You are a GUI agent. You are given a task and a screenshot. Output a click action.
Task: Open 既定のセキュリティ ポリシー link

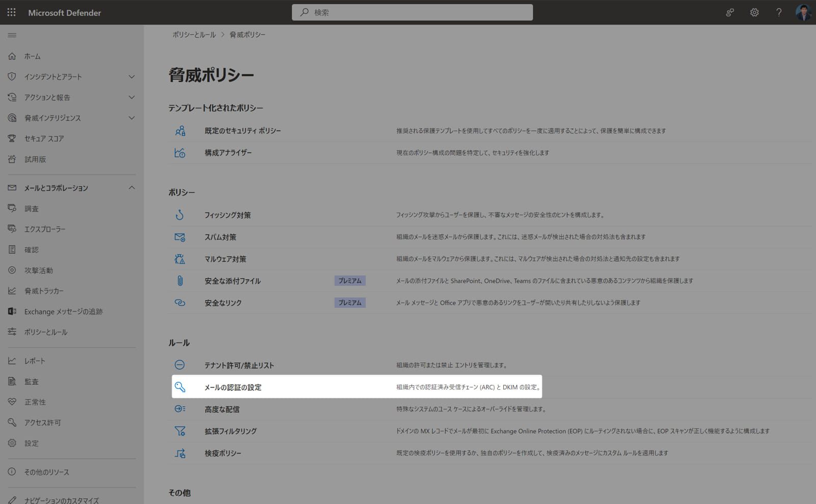pos(243,130)
